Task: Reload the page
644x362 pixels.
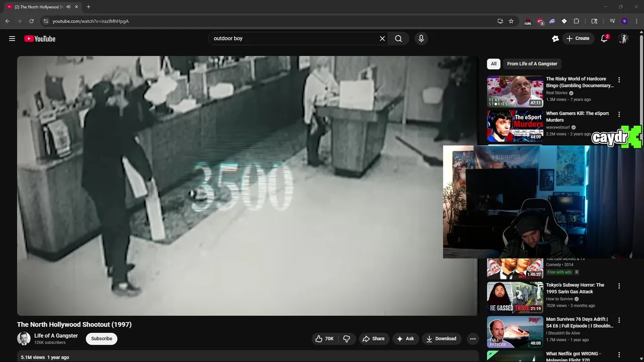Action: click(x=31, y=21)
